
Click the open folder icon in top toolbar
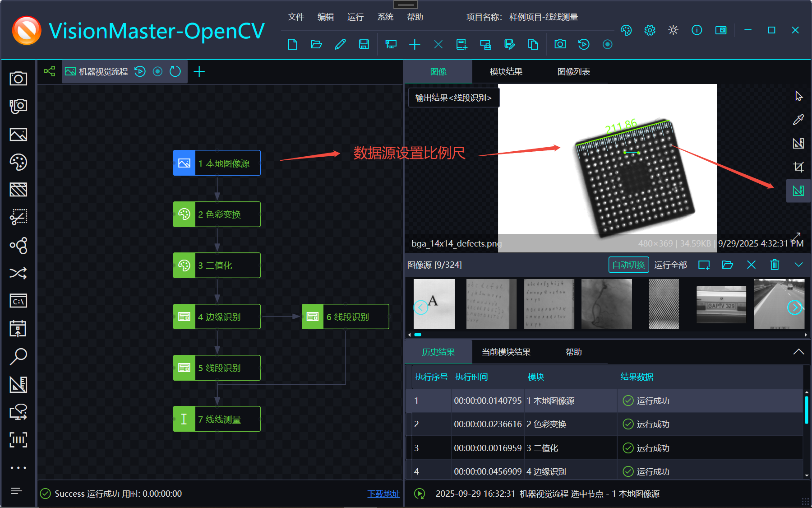[x=316, y=44]
